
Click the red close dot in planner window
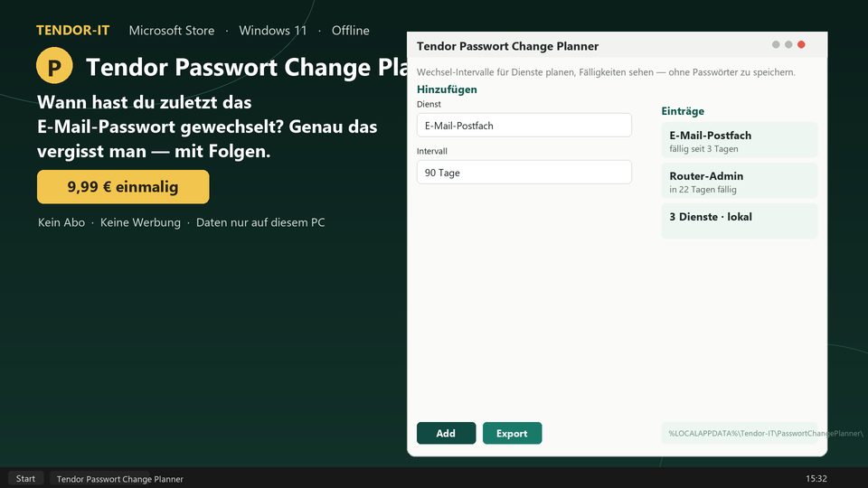coord(801,45)
